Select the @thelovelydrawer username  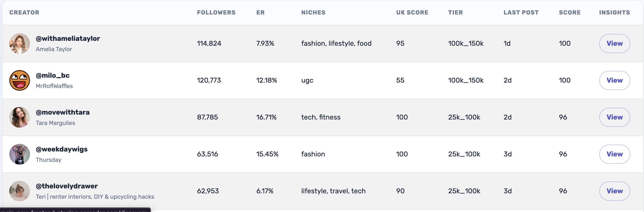point(67,186)
